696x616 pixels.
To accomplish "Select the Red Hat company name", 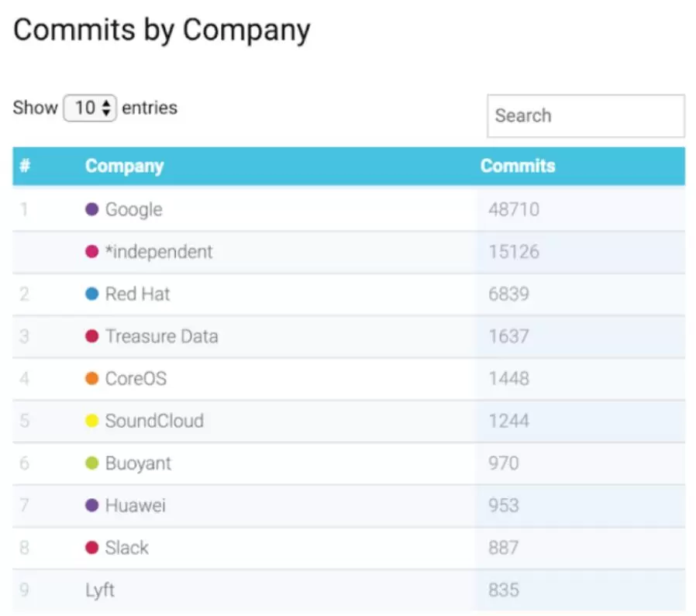I will tap(137, 294).
